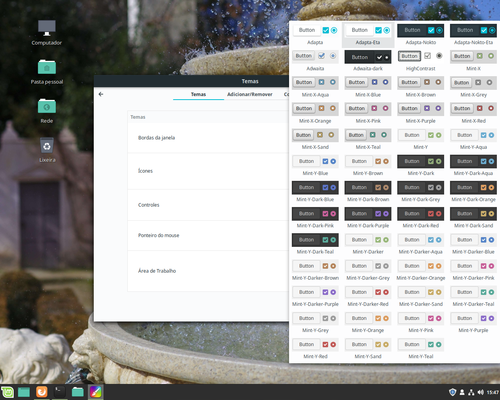This screenshot has width=500, height=400.
Task: Choose the Mint-X-Orange theme
Action: (315, 114)
